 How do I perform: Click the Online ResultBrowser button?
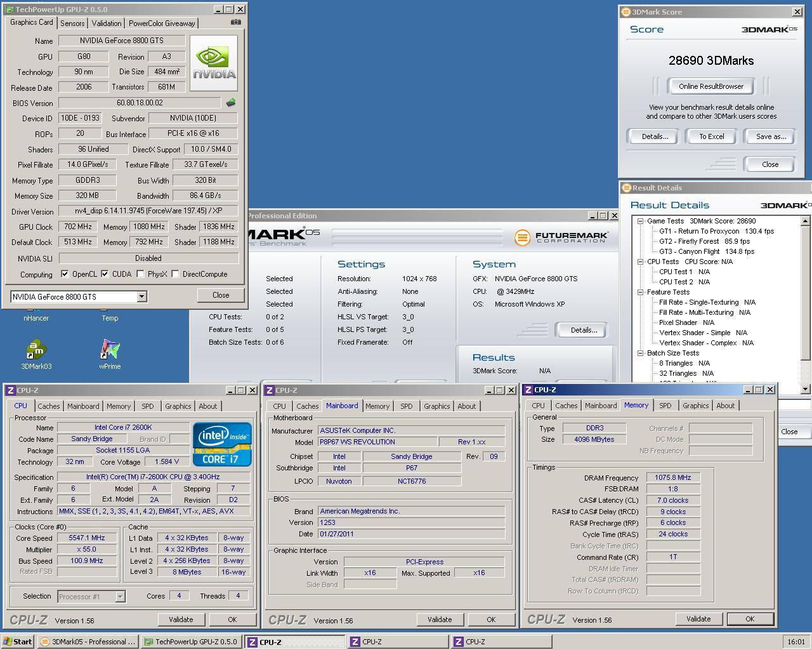(x=710, y=86)
